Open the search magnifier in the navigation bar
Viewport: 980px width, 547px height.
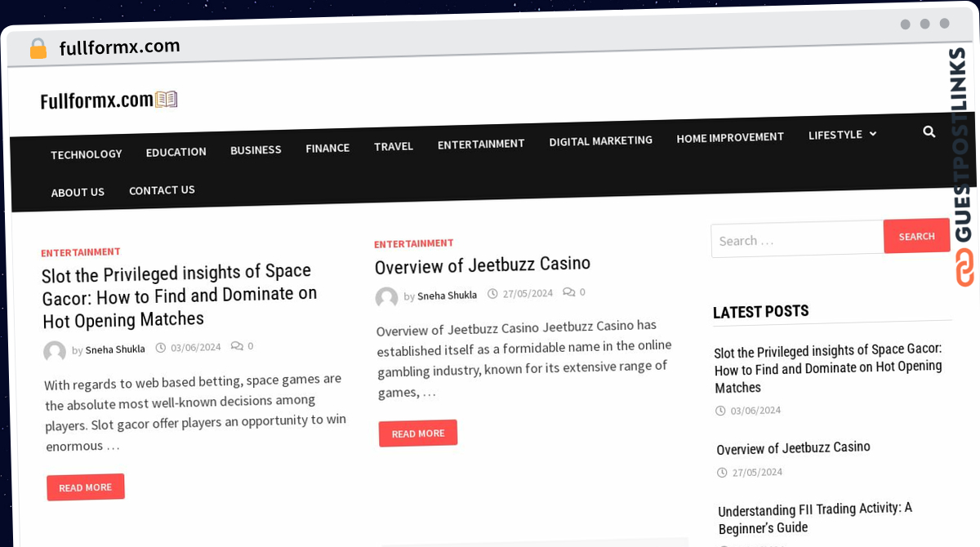pos(929,131)
